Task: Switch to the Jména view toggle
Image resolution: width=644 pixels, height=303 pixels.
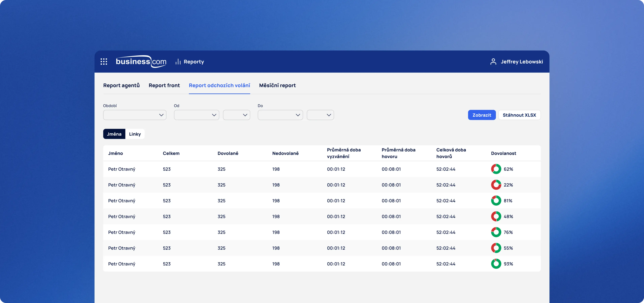Action: click(x=114, y=134)
